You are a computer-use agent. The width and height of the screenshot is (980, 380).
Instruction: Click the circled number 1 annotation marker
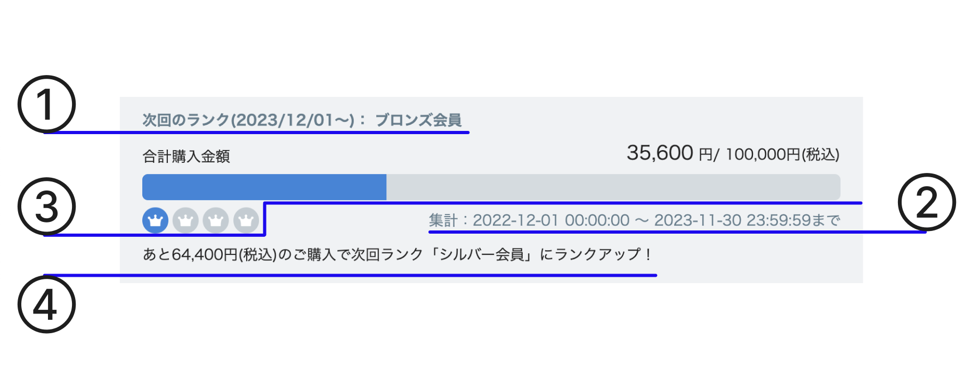(x=46, y=104)
